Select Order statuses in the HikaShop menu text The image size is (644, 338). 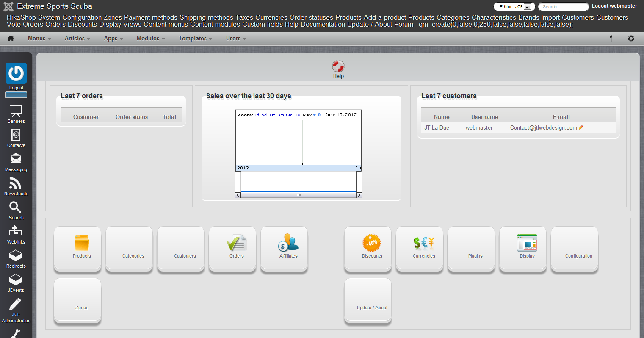(x=312, y=18)
